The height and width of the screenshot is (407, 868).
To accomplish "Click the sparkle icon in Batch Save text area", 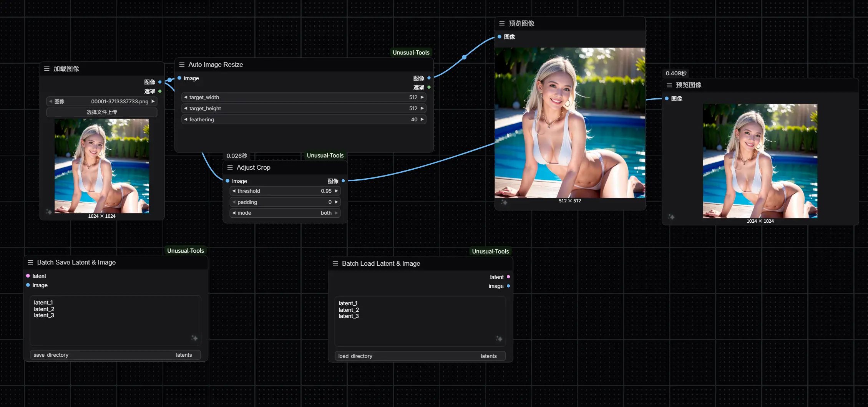I will click(x=194, y=338).
